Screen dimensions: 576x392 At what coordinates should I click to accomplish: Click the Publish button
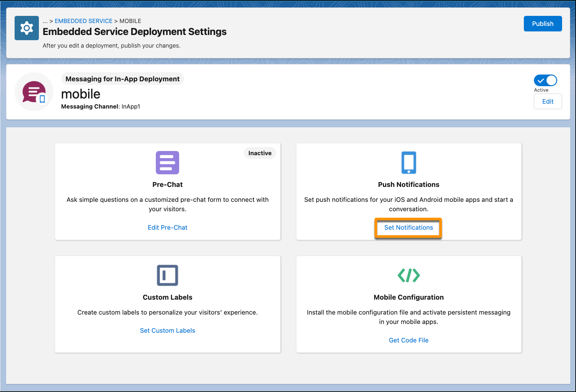point(543,24)
